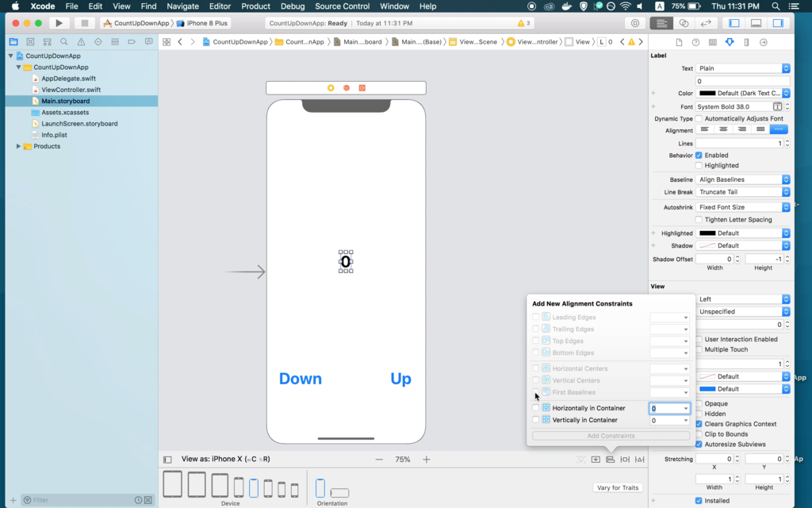This screenshot has width=812, height=508.
Task: Zoom out of the canvas
Action: pyautogui.click(x=380, y=460)
